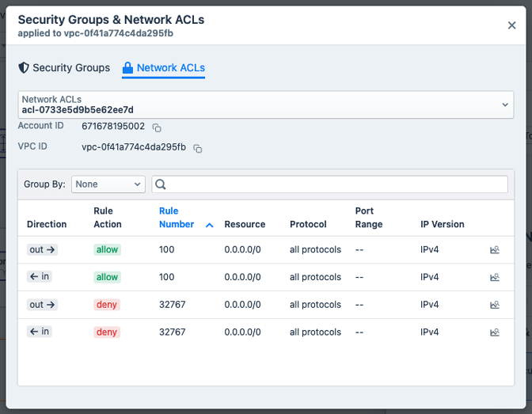Click the Port Range column header

click(369, 218)
